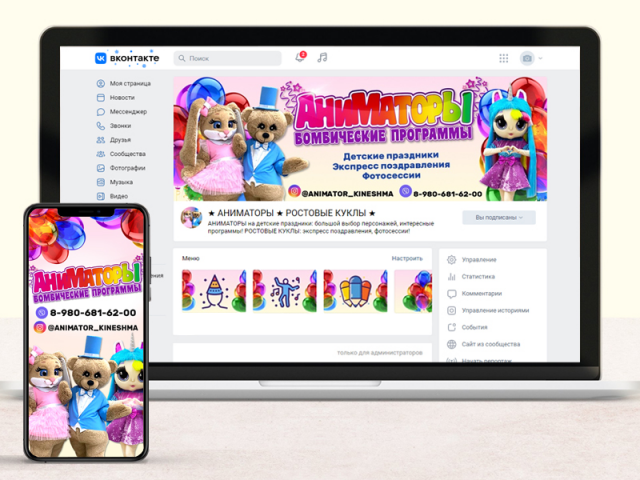The height and width of the screenshot is (480, 640).
Task: Click the community avatar thumbnail
Action: tap(191, 218)
